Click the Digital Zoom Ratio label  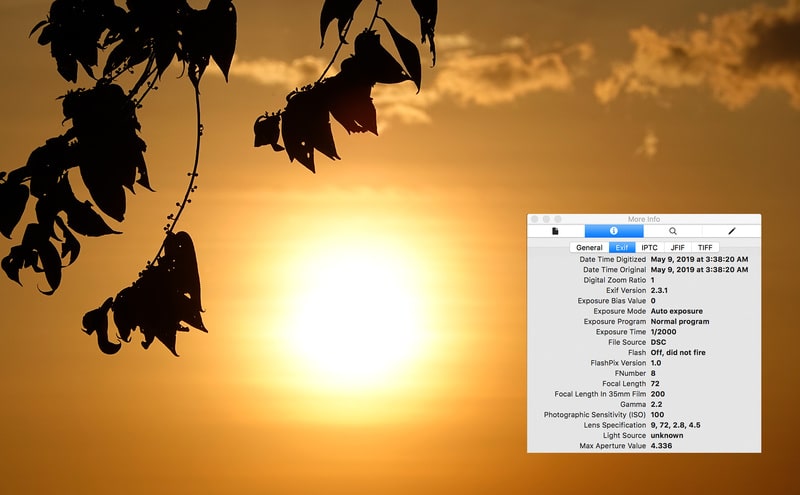pyautogui.click(x=615, y=280)
